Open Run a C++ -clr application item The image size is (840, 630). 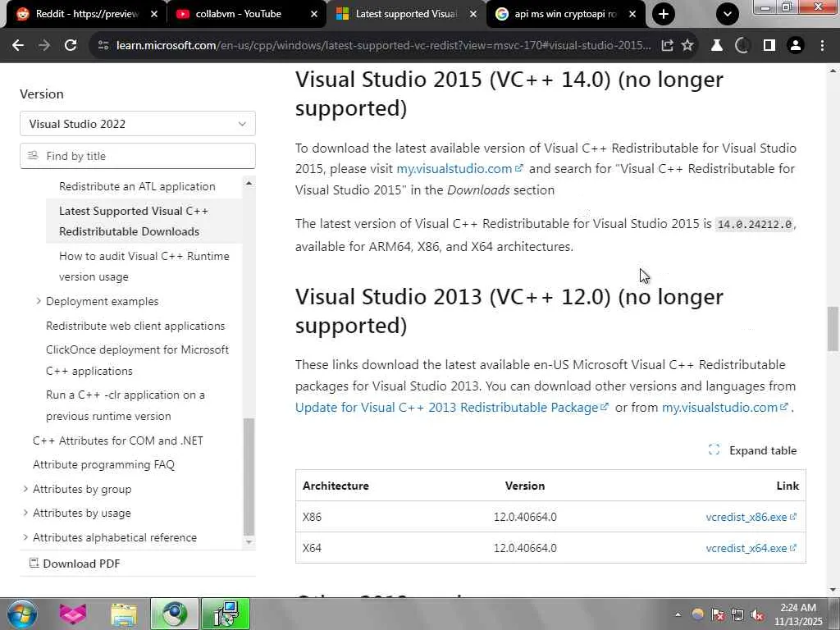click(x=126, y=405)
